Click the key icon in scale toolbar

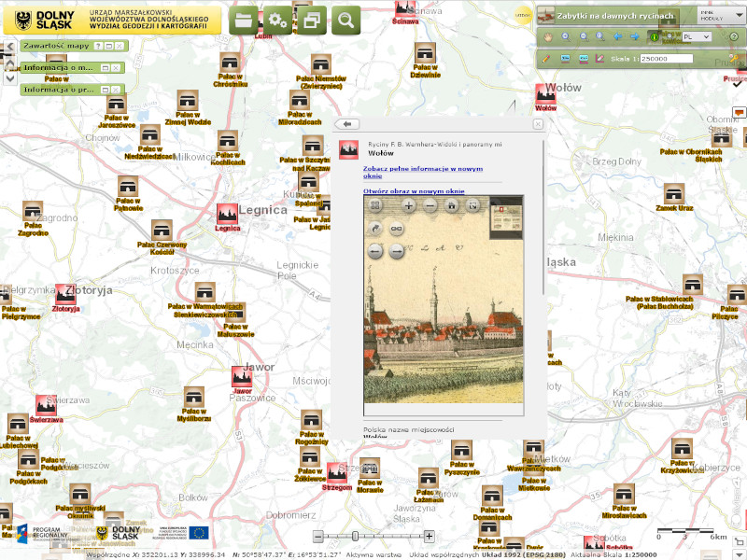(x=733, y=59)
